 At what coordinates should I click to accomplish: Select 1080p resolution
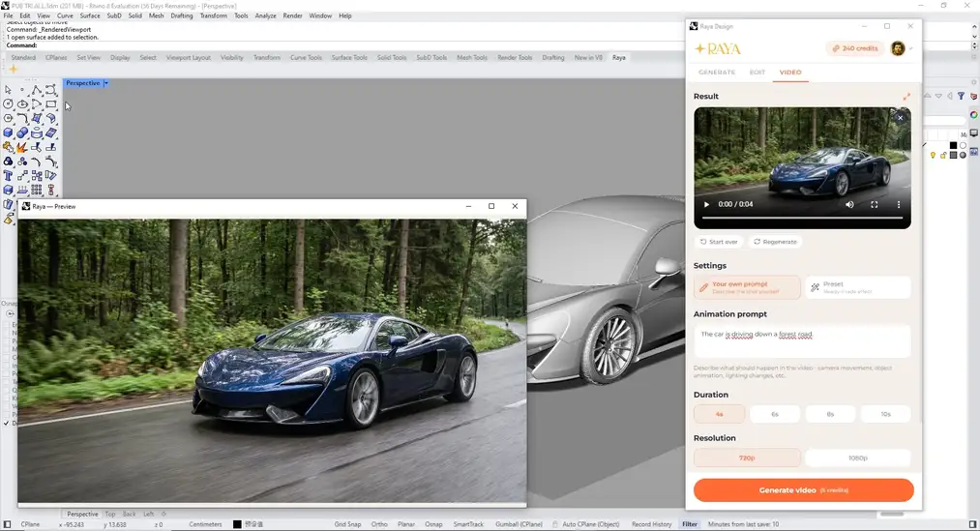point(857,457)
